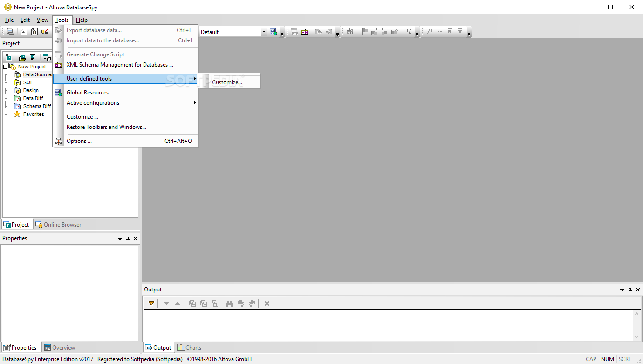Click the Clear X icon in Output toolbar
Viewport: 643px width, 364px height.
pyautogui.click(x=267, y=303)
